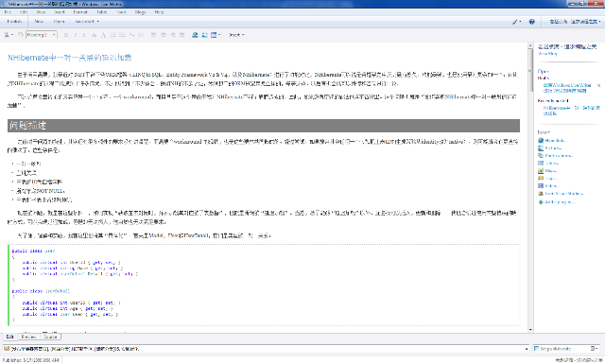Image resolution: width=605 pixels, height=364 pixels.
Task: Click the Undo icon
Action: [20, 35]
